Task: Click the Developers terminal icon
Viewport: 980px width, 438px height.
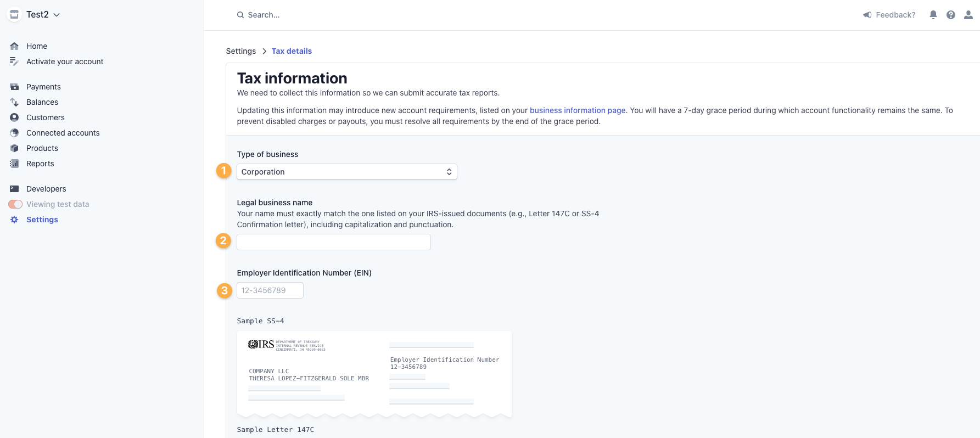Action: tap(14, 189)
